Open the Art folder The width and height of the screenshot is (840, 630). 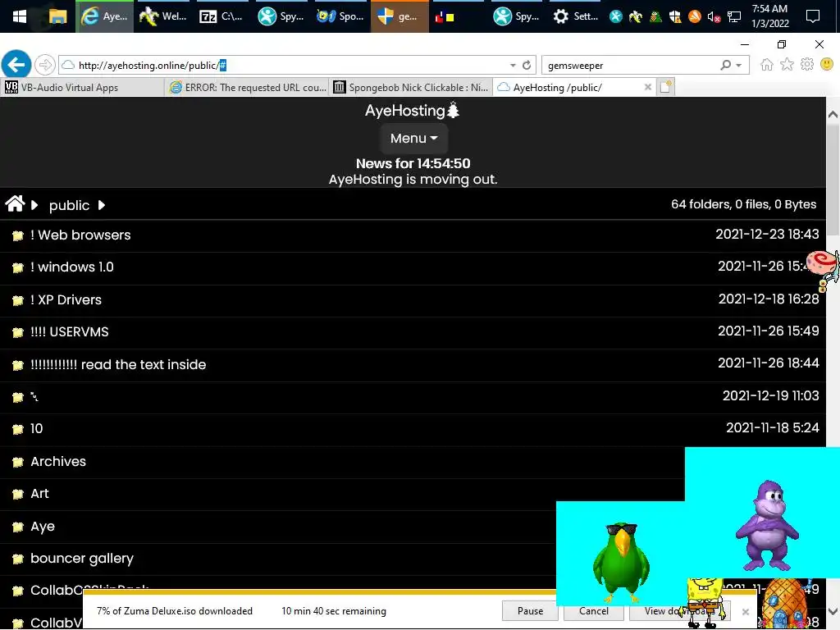(x=39, y=493)
